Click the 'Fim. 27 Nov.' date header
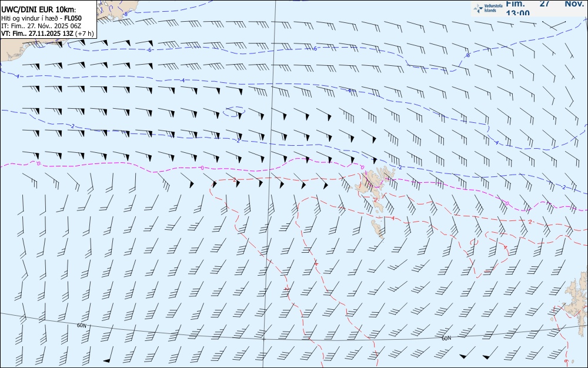 coord(544,4)
